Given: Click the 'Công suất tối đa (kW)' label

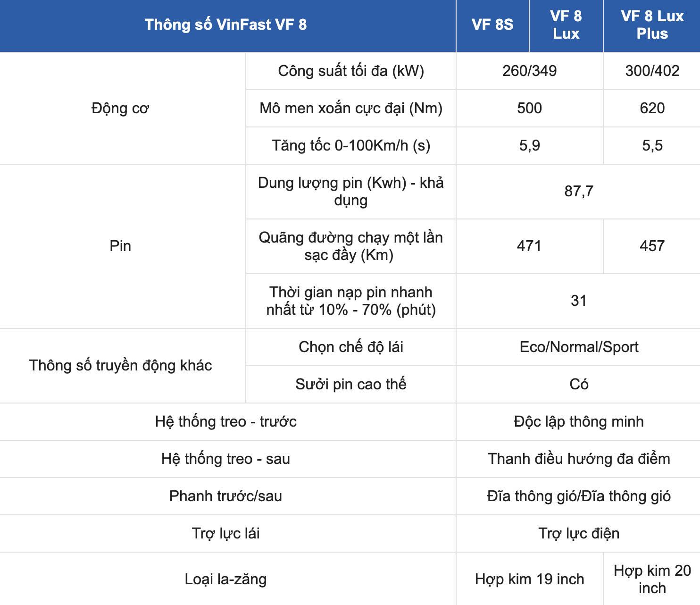Looking at the screenshot, I should coord(350,71).
